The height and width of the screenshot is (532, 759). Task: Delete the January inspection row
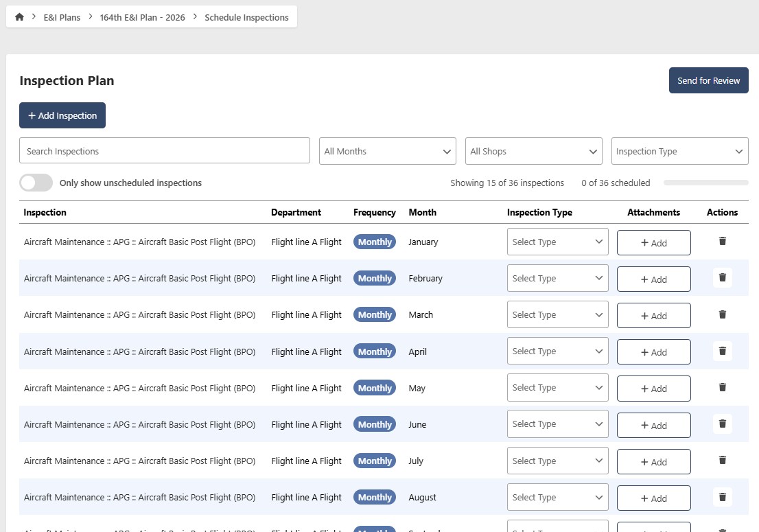click(722, 241)
